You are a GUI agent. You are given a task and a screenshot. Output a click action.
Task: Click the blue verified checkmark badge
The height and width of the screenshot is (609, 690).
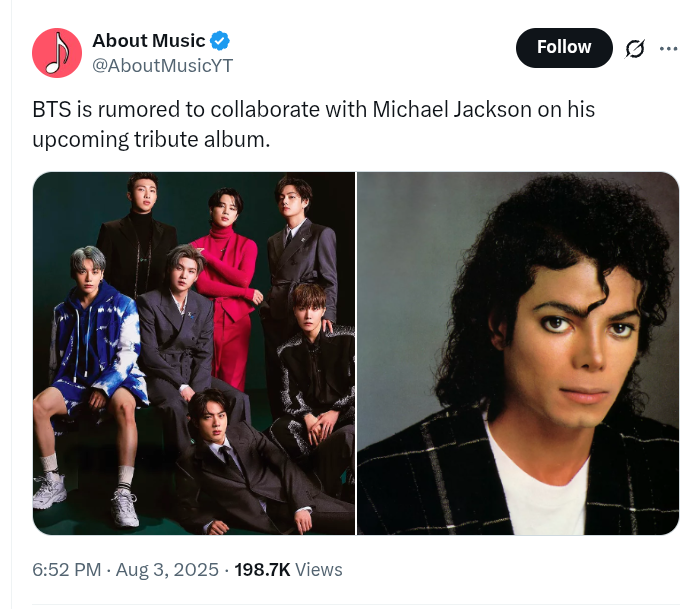click(220, 41)
